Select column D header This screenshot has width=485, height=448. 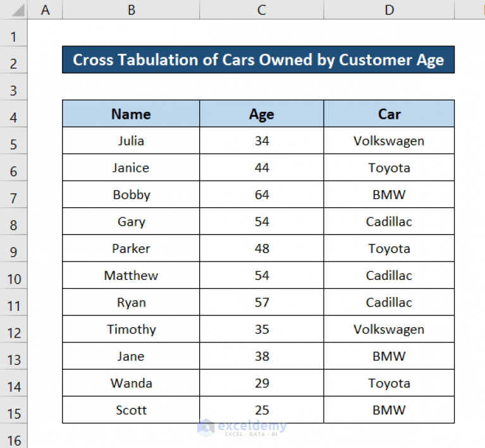tap(389, 9)
